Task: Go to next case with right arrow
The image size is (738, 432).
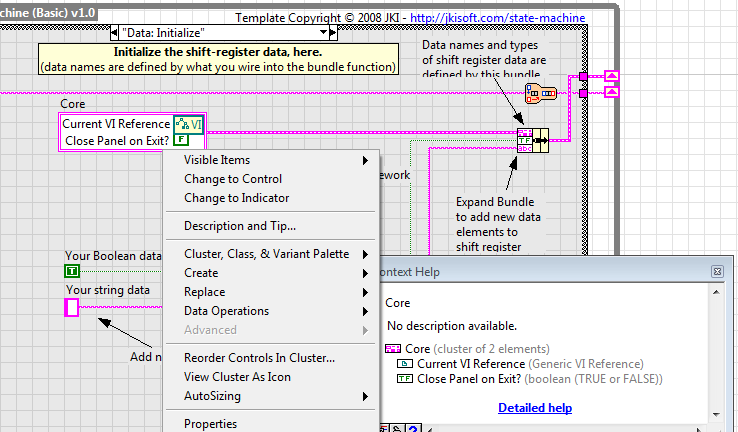Action: (333, 33)
